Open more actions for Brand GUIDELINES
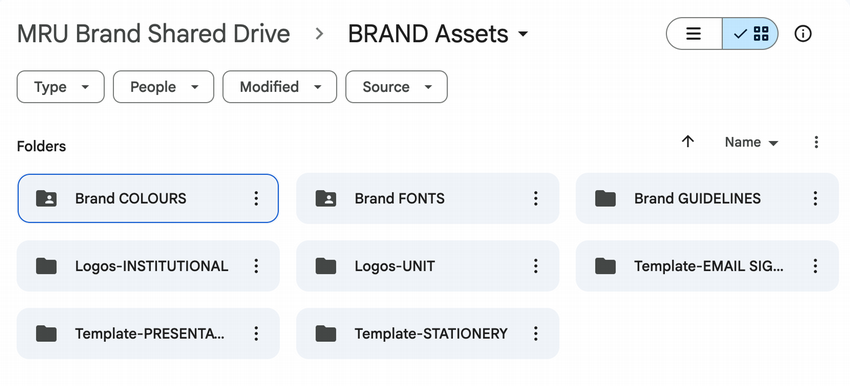850x386 pixels. point(815,198)
